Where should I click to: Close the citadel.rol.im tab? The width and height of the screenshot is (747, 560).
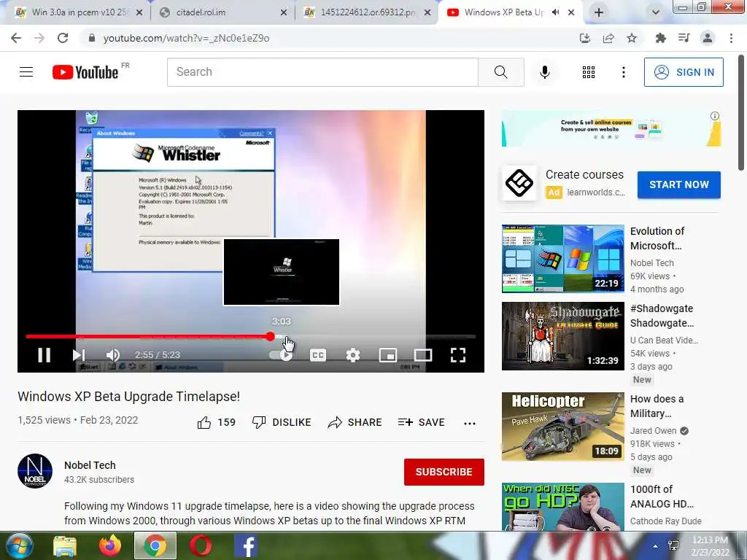[x=284, y=13]
